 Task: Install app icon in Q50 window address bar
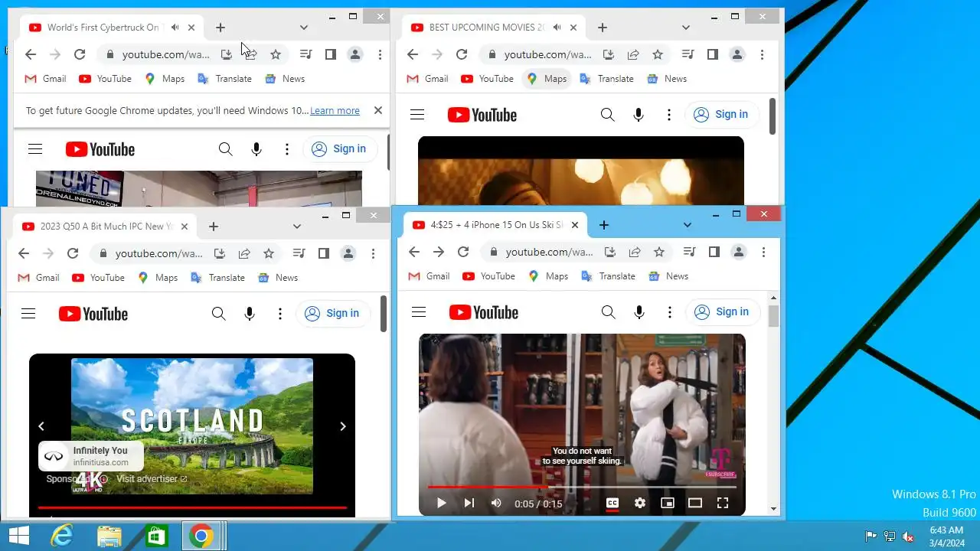point(220,253)
